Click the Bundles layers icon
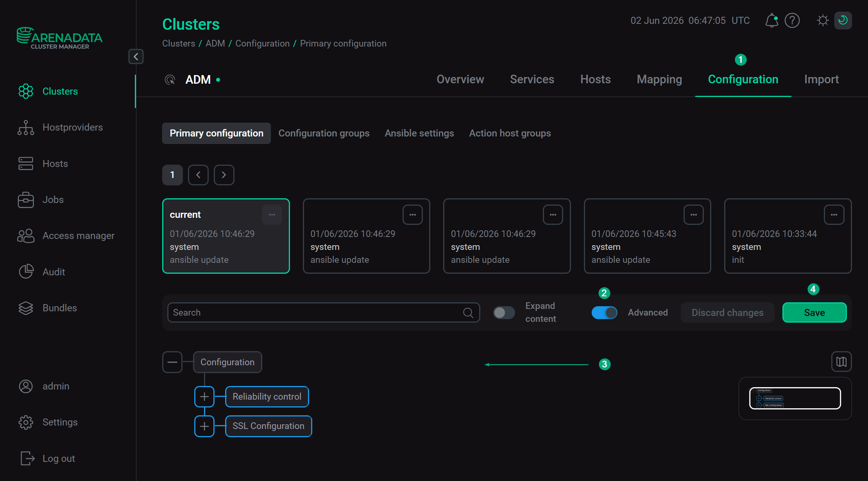Screen dimensions: 868x481 coord(26,308)
